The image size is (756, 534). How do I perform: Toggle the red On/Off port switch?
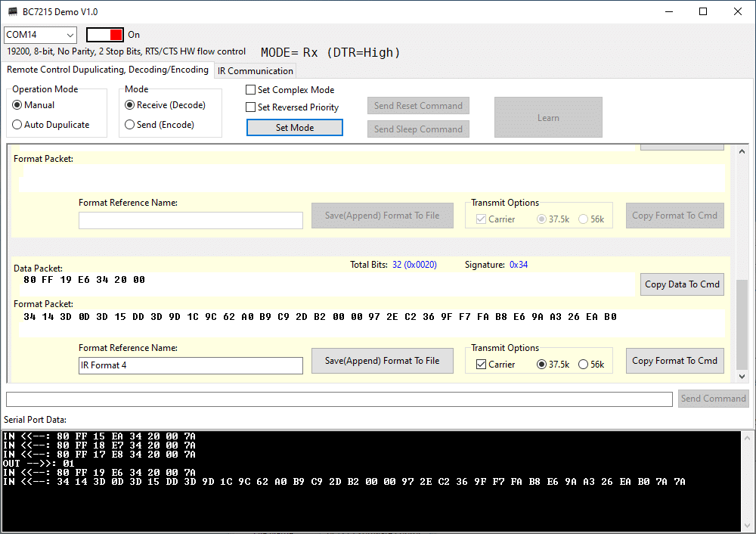(x=104, y=35)
